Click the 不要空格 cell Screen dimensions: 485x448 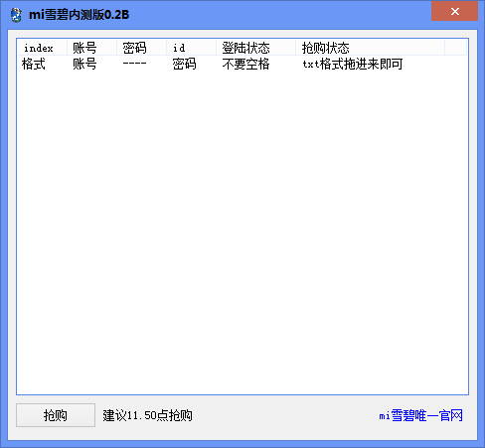pyautogui.click(x=245, y=64)
